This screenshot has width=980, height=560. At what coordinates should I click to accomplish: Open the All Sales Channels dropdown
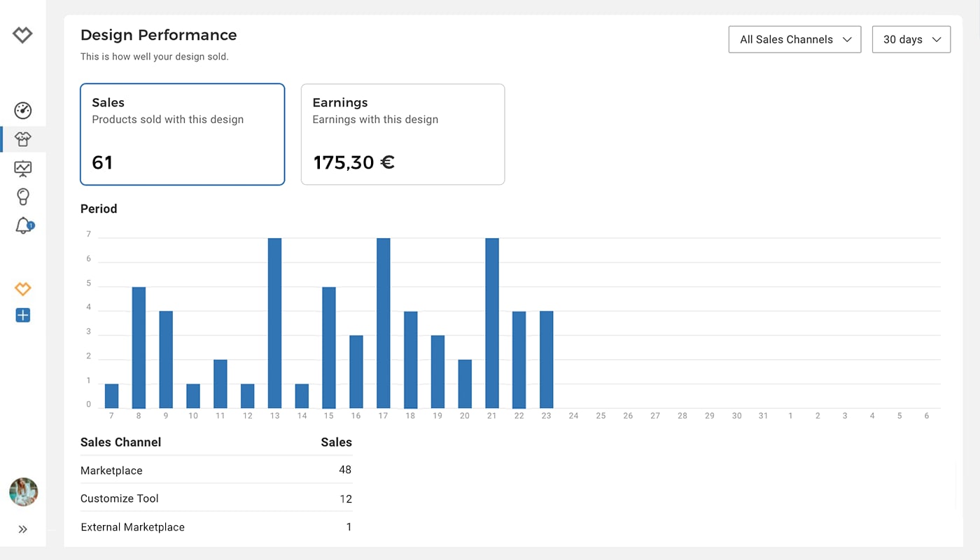794,40
